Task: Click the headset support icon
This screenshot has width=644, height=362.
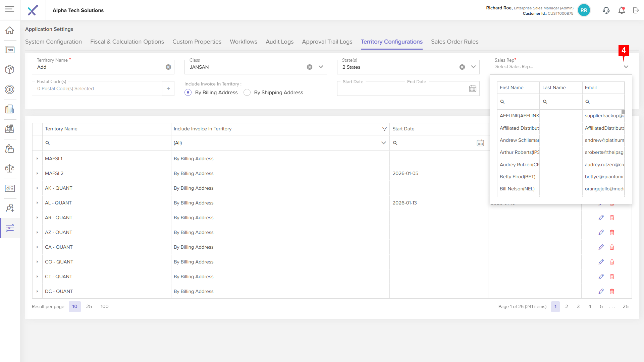Action: click(606, 10)
